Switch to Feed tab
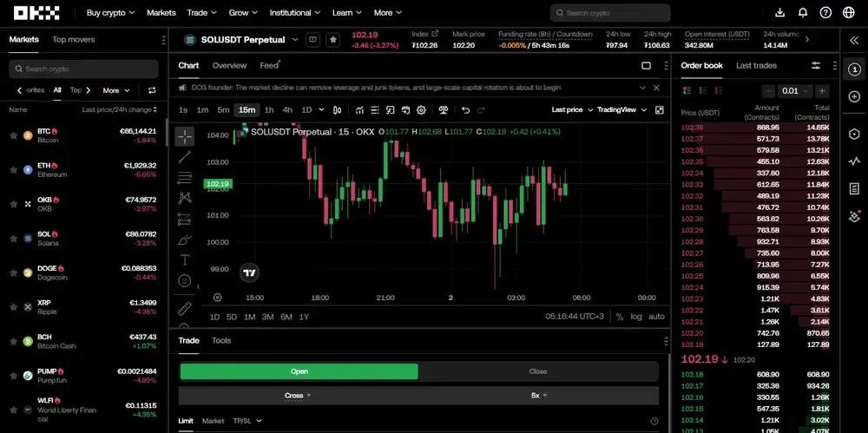868x433 pixels. click(x=269, y=65)
